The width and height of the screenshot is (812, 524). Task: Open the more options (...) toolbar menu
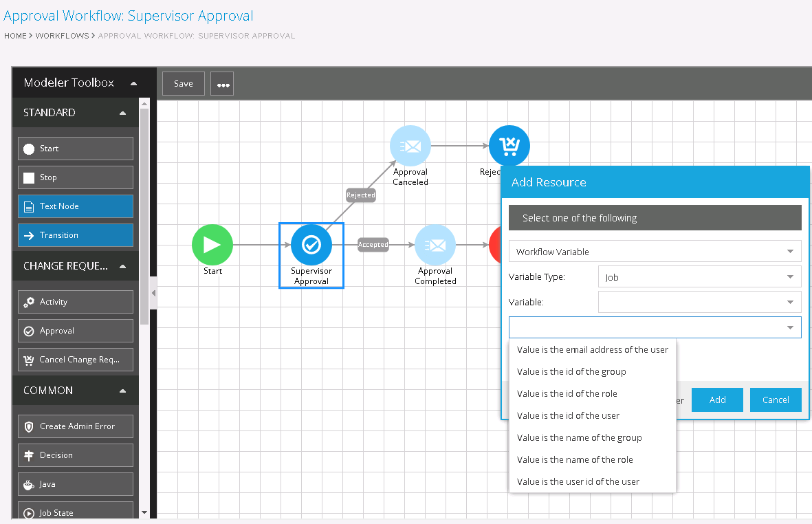(221, 83)
